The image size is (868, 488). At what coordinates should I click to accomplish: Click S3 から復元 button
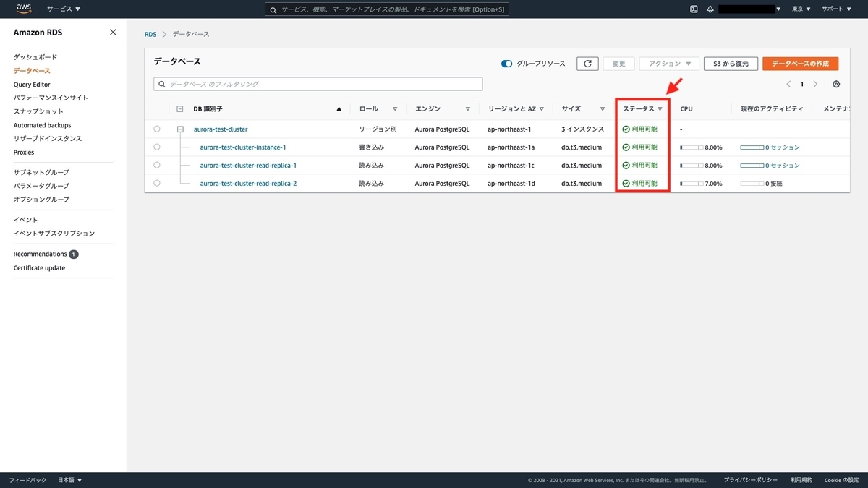731,64
